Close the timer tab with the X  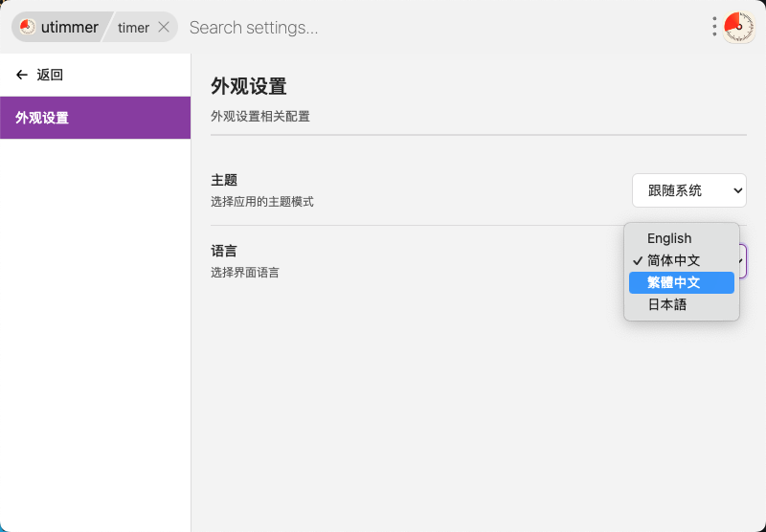tap(164, 27)
